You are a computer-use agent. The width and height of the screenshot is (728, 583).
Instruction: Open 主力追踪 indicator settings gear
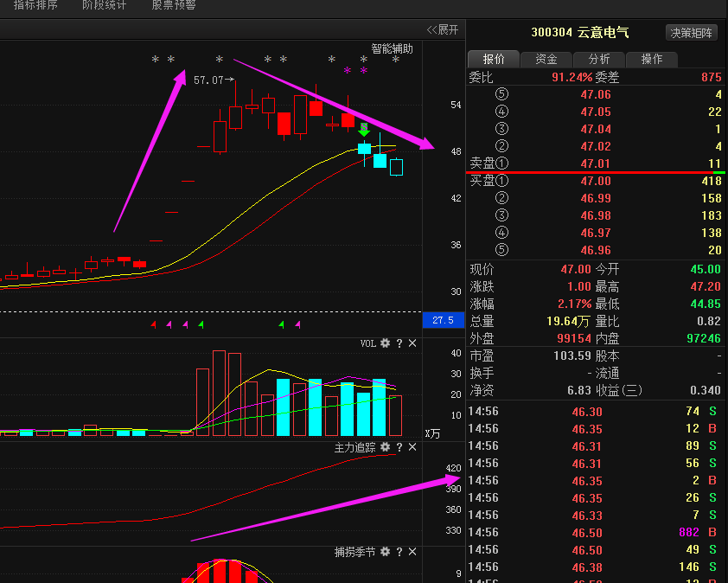pyautogui.click(x=386, y=447)
